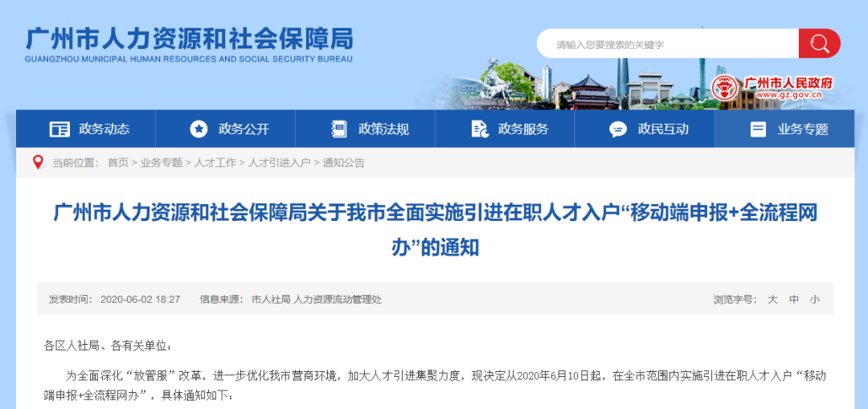
Task: Click the 政策法规 book icon
Action: (338, 129)
